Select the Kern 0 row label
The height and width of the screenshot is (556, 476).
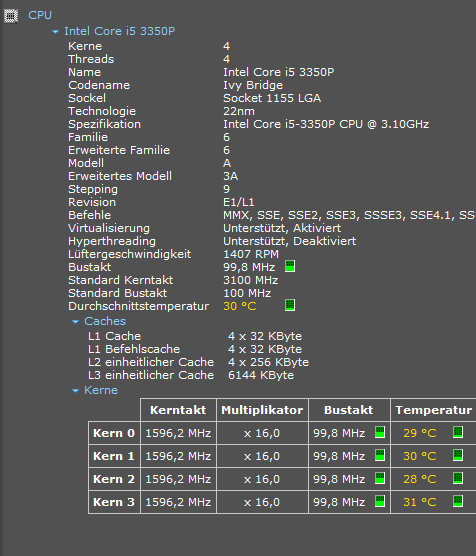114,433
